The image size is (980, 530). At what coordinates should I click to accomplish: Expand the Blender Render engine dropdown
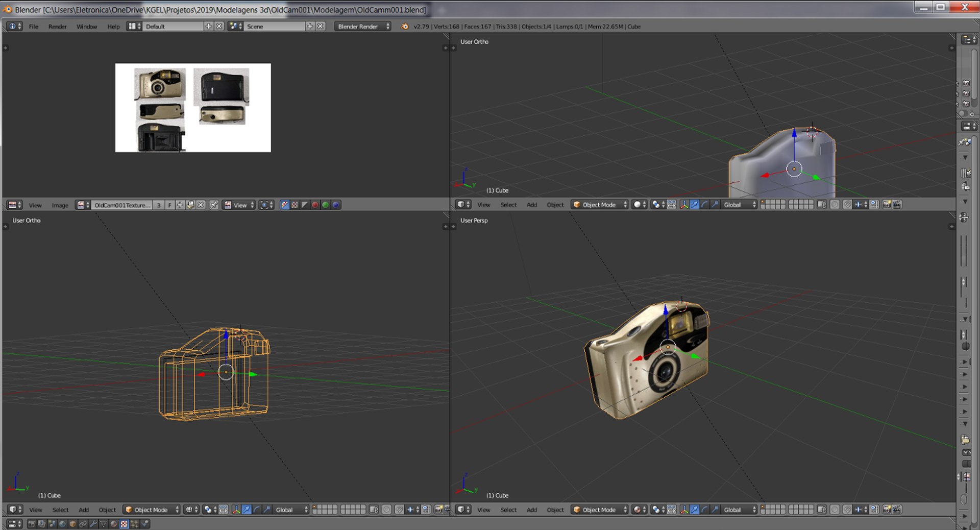pos(362,27)
